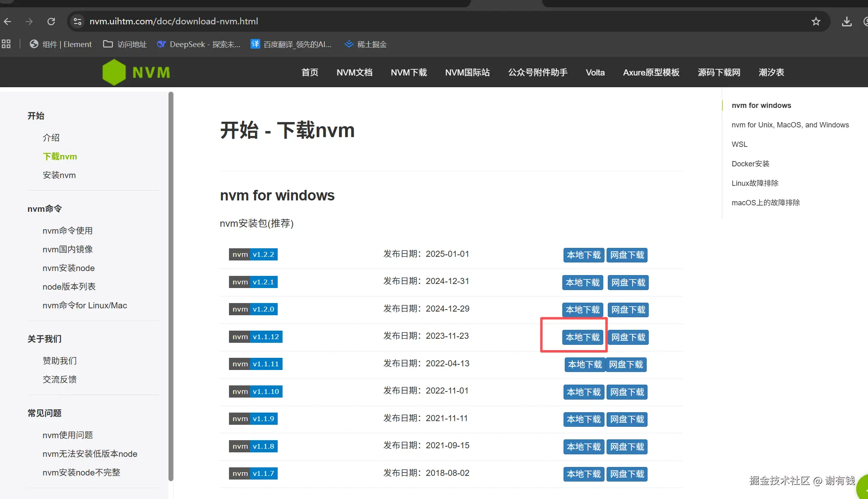
Task: Click the green NVM hexagon logo
Action: pyautogui.click(x=114, y=72)
